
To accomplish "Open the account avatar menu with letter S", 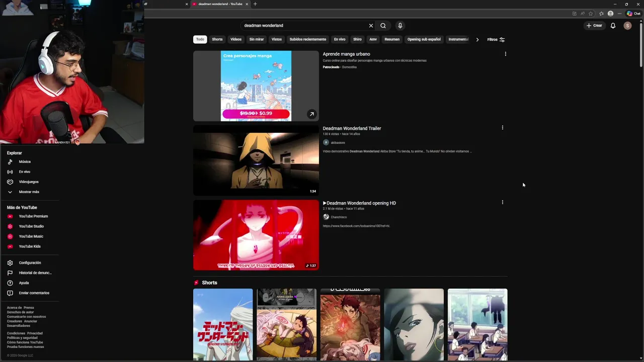I will (627, 26).
